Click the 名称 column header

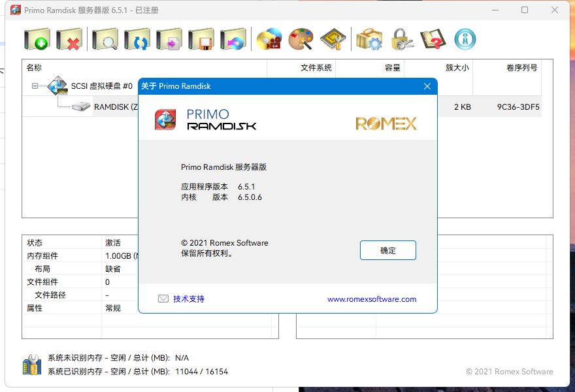pos(144,68)
